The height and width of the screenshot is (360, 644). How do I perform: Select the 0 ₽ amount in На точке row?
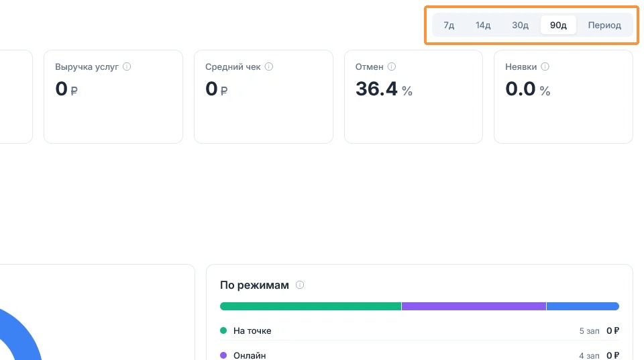click(612, 331)
